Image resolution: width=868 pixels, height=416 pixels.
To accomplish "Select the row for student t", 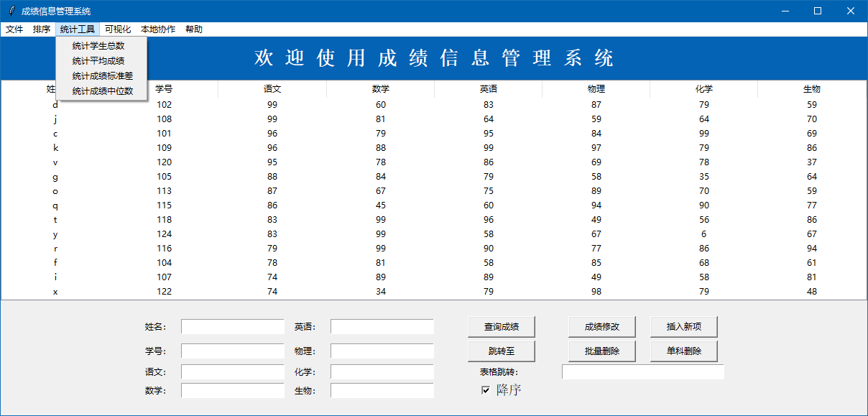I will (433, 220).
